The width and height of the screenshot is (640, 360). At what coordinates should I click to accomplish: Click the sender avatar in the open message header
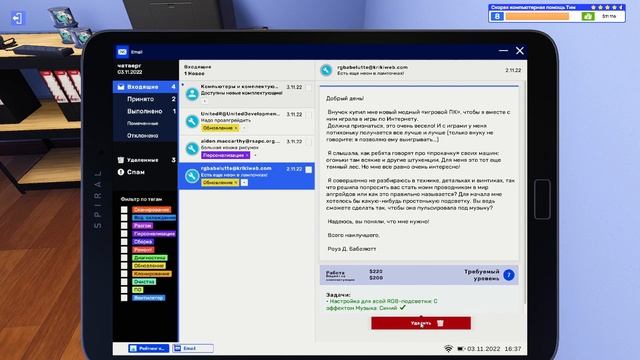click(326, 70)
